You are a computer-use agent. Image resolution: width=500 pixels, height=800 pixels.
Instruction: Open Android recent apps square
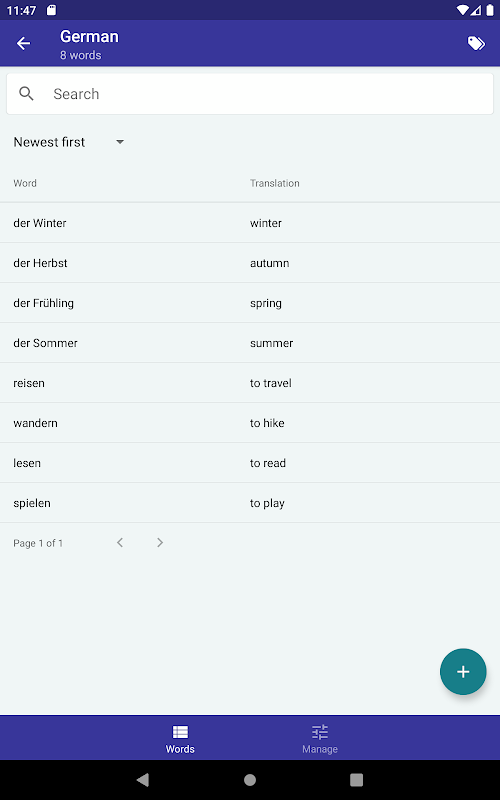[x=357, y=780]
